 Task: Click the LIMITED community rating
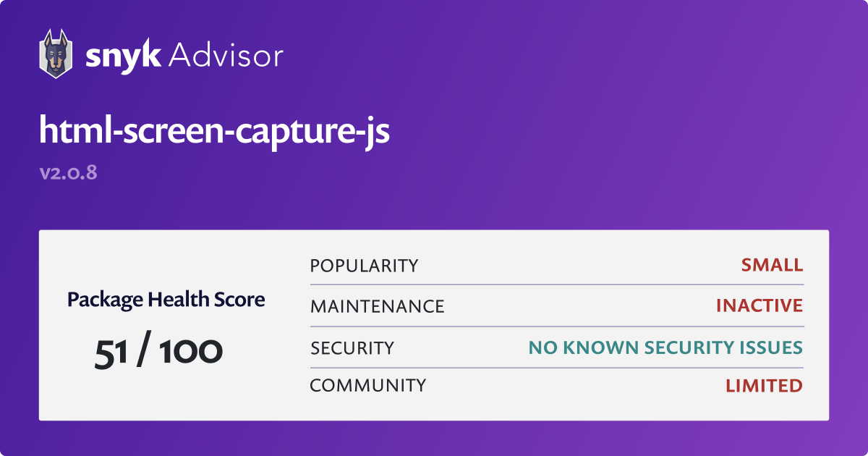coord(765,385)
